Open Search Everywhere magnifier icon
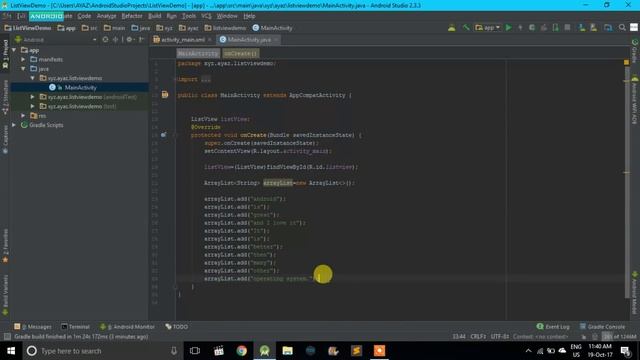640x360 pixels. click(622, 28)
